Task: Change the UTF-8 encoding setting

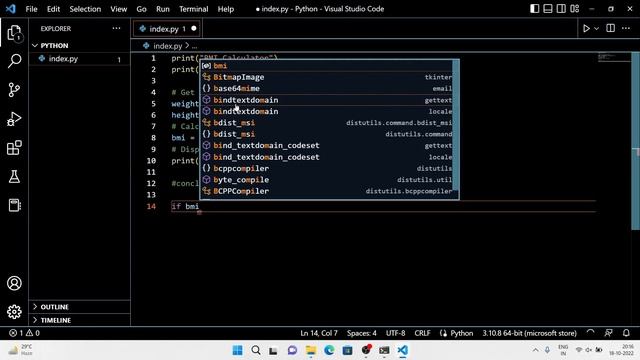Action: point(396,333)
